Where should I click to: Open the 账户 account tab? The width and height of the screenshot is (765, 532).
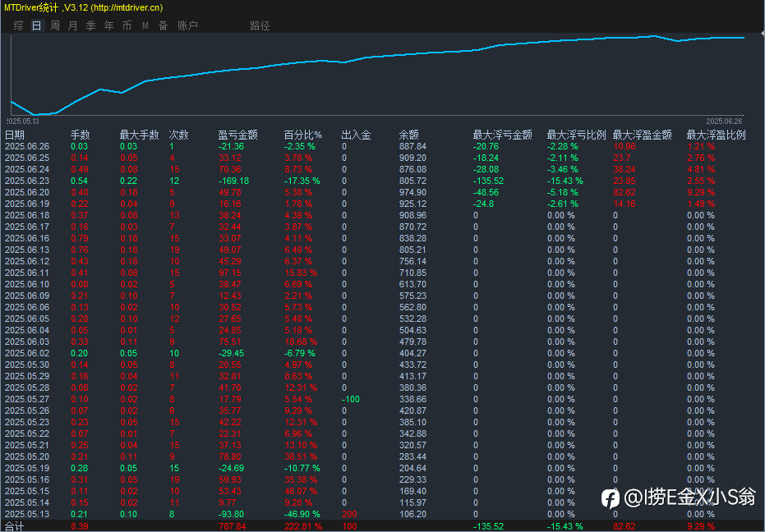[187, 25]
